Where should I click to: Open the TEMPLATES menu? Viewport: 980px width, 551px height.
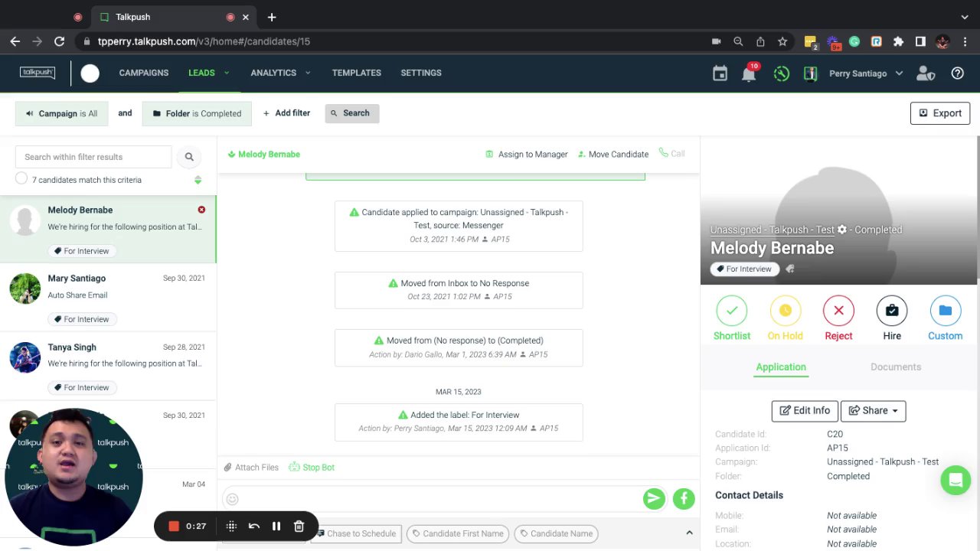point(356,73)
